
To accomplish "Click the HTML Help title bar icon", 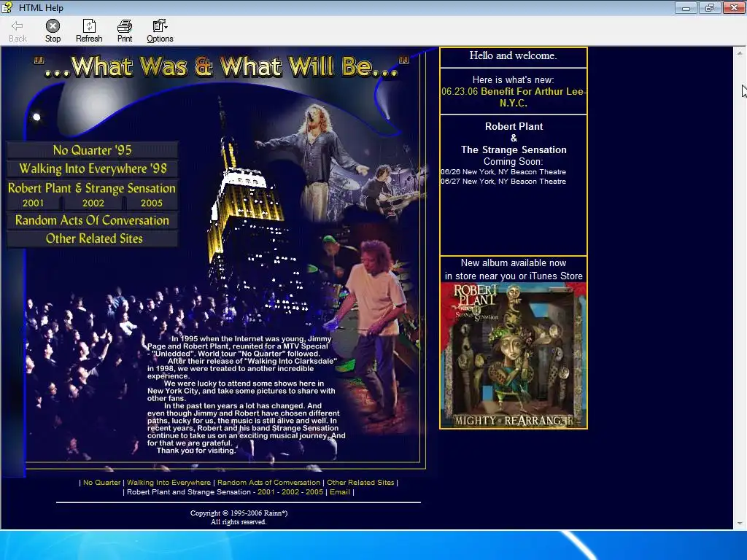I will tap(7, 7).
